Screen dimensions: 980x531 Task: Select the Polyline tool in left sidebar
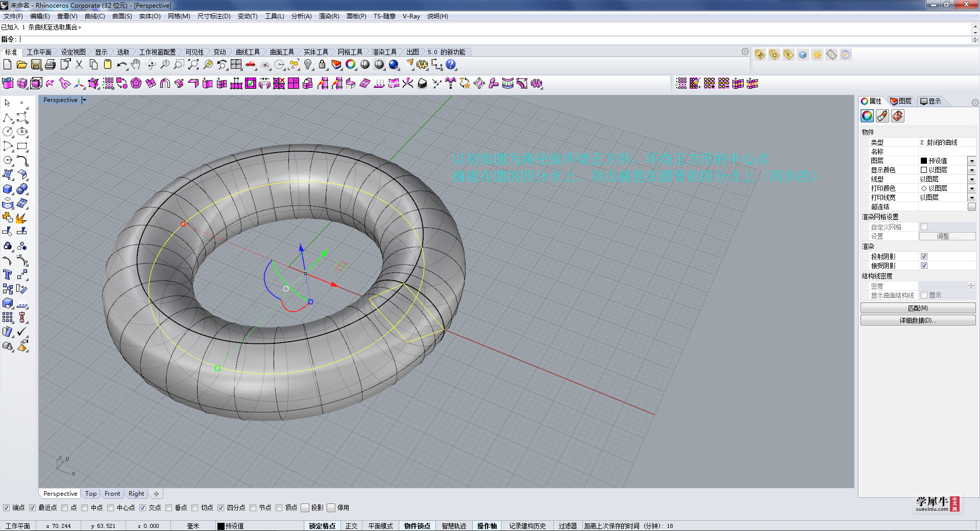8,118
